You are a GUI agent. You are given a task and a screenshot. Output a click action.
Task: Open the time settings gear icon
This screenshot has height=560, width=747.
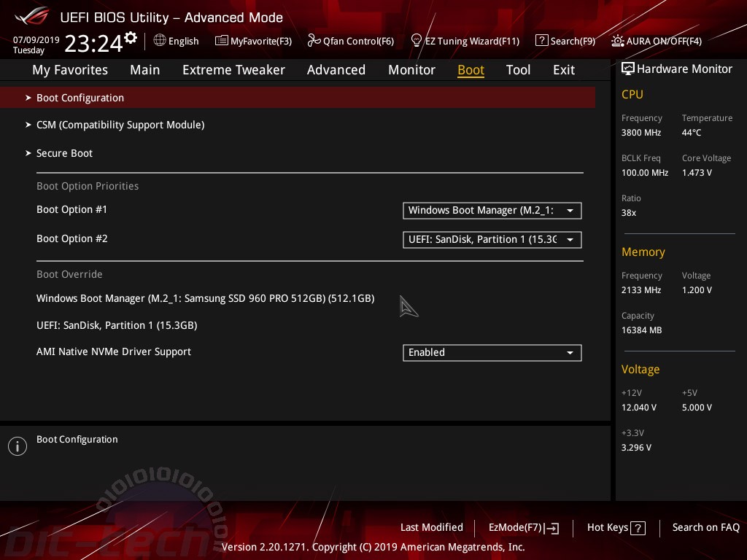tap(131, 38)
